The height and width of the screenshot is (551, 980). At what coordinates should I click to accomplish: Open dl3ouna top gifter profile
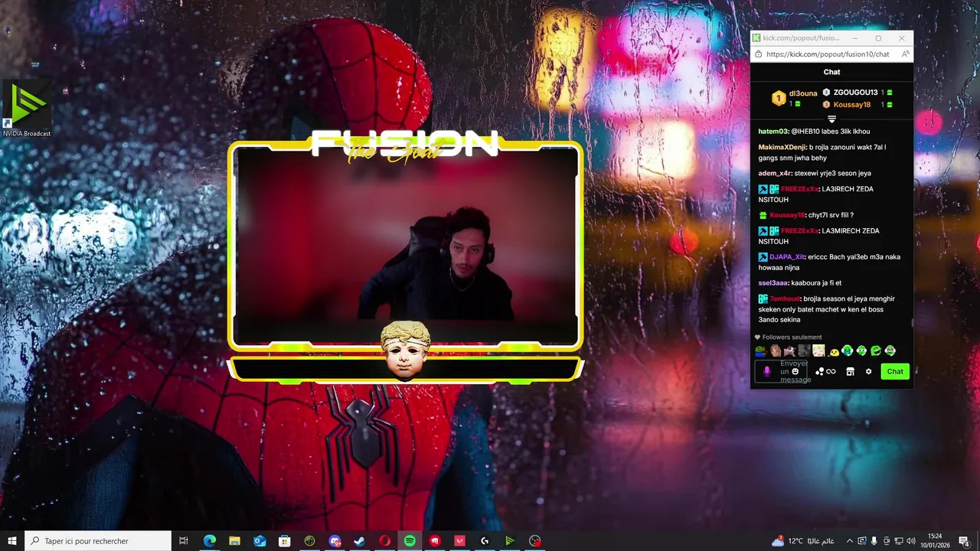pos(802,93)
